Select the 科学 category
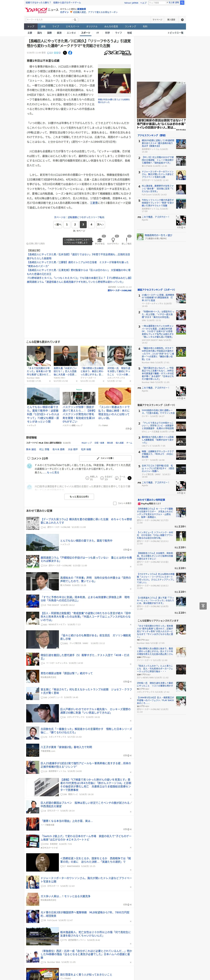The width and height of the screenshot is (210, 980). (107, 33)
